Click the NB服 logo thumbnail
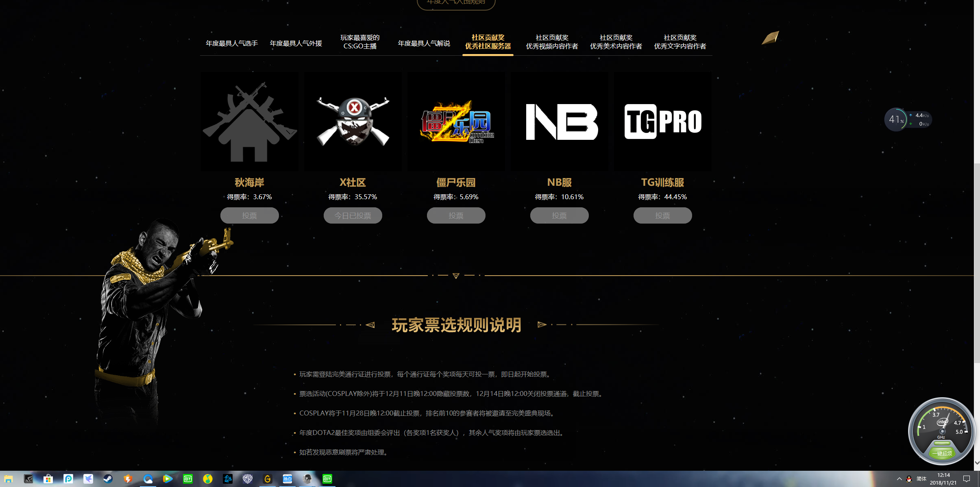Image resolution: width=980 pixels, height=487 pixels. (559, 121)
